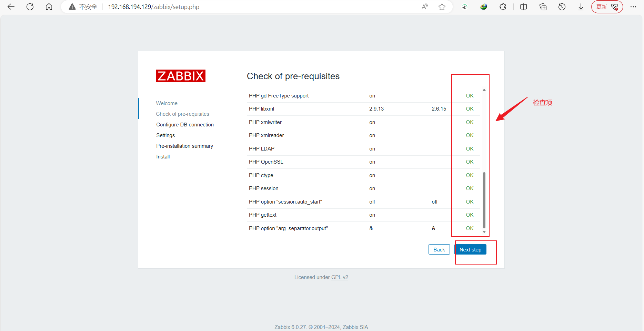Click the scroll down arrow of requisites list
This screenshot has width=644, height=331.
tap(484, 232)
